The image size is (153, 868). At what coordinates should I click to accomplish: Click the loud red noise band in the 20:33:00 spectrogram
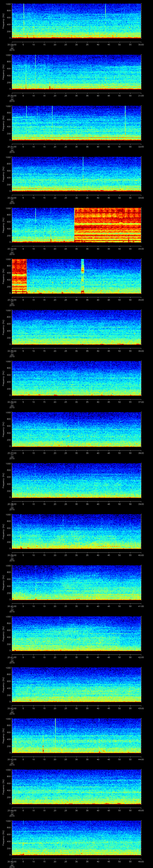(x=108, y=225)
